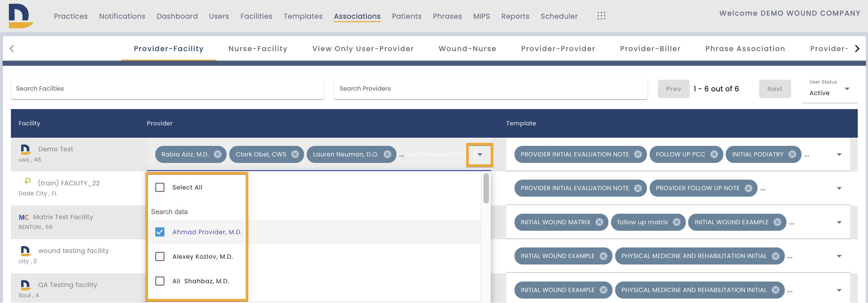868x303 pixels.
Task: Check Ali Shahbaz, M.D. checkbox
Action: point(160,281)
